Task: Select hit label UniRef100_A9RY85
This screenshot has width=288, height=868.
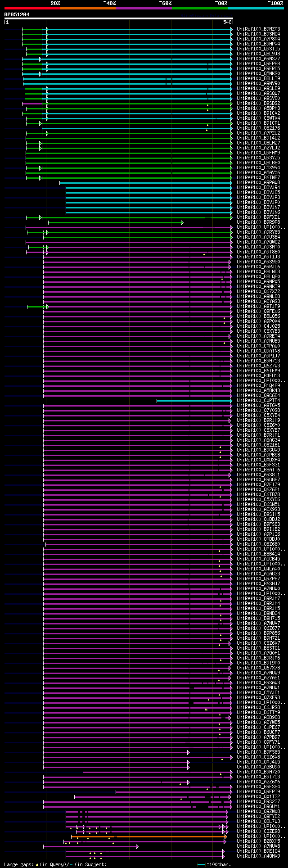Action: (x=258, y=232)
